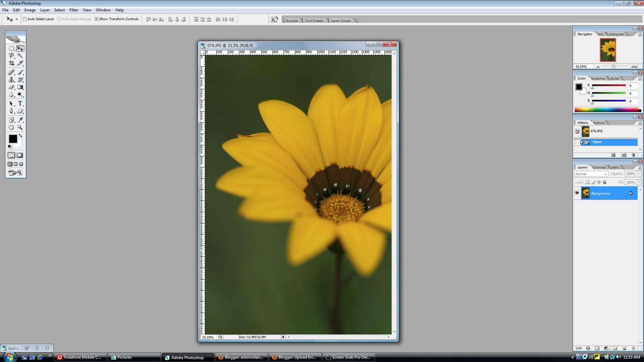
Task: Select the Zoom tool
Action: [x=20, y=128]
